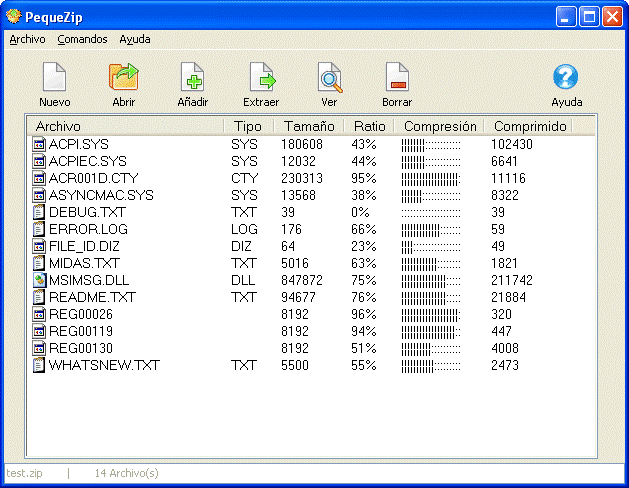Viewport: 629px width, 488px height.
Task: Select the MIDAS.TXT file name
Action: [84, 263]
